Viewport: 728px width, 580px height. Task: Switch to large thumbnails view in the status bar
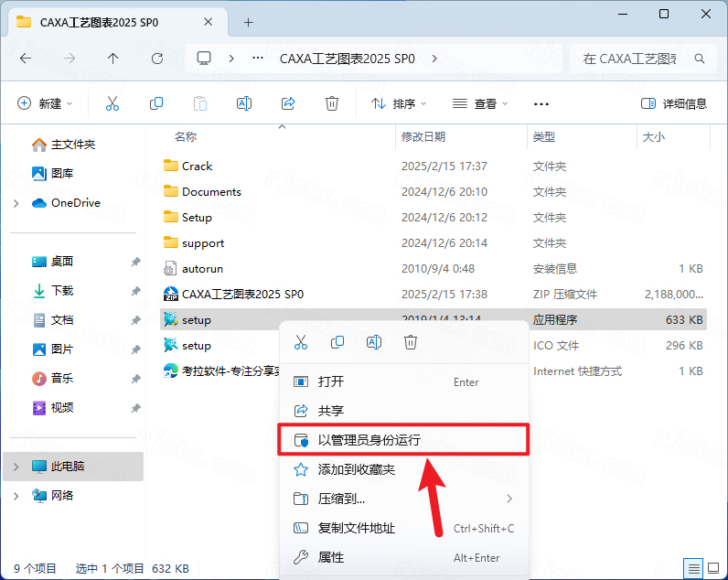point(714,568)
